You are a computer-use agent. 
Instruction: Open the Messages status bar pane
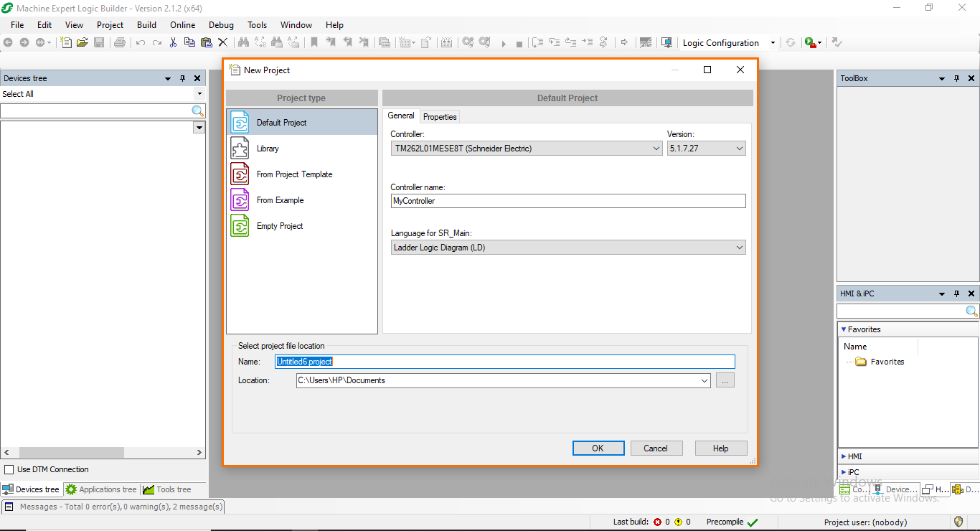click(x=113, y=507)
